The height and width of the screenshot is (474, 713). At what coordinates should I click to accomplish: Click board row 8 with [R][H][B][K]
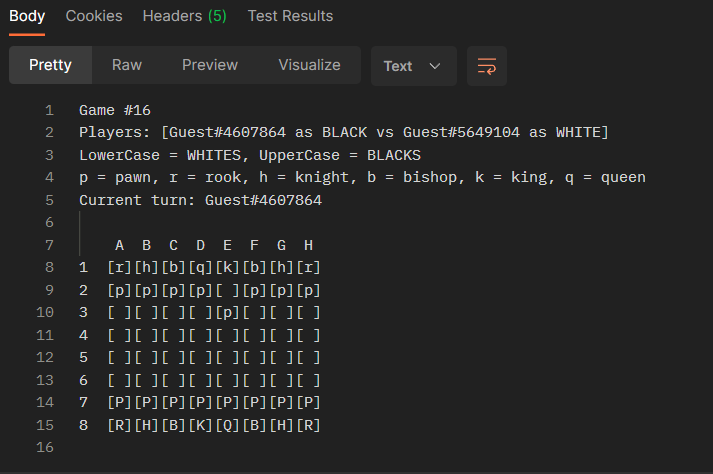tap(200, 425)
